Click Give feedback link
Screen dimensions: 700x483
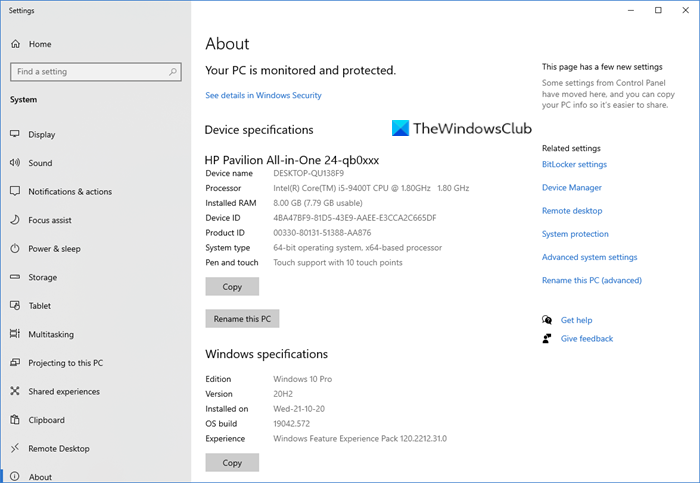click(587, 339)
